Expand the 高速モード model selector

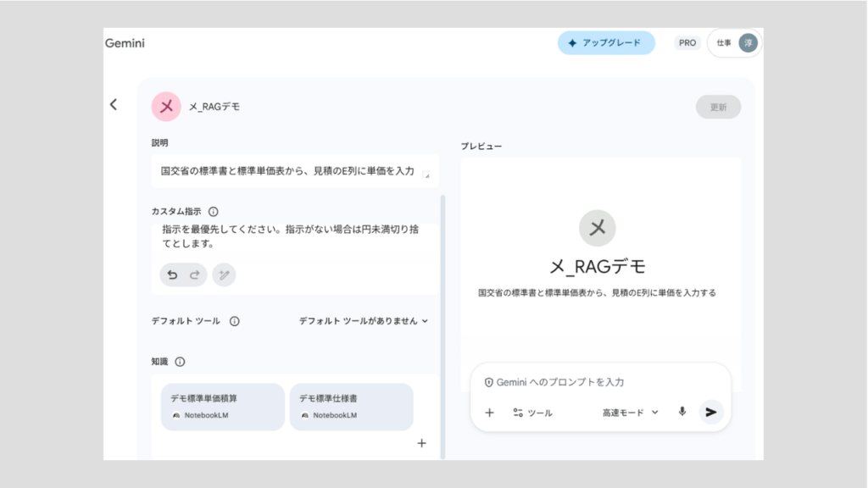pyautogui.click(x=630, y=413)
